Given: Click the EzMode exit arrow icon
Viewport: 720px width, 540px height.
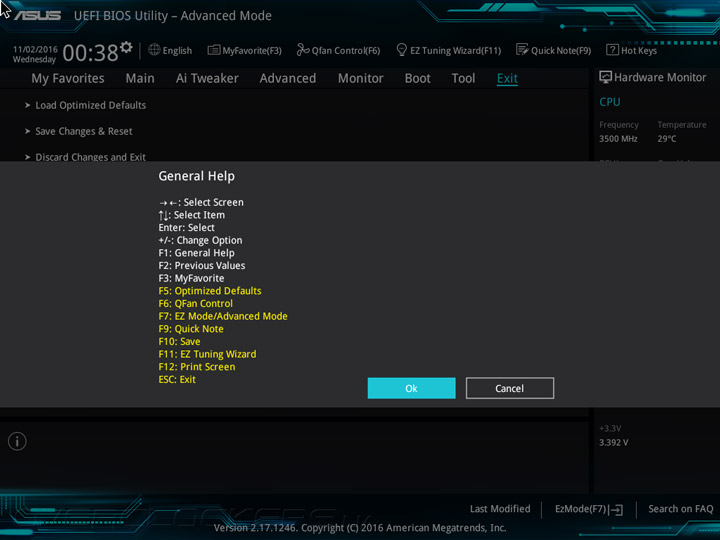Looking at the screenshot, I should 617,509.
